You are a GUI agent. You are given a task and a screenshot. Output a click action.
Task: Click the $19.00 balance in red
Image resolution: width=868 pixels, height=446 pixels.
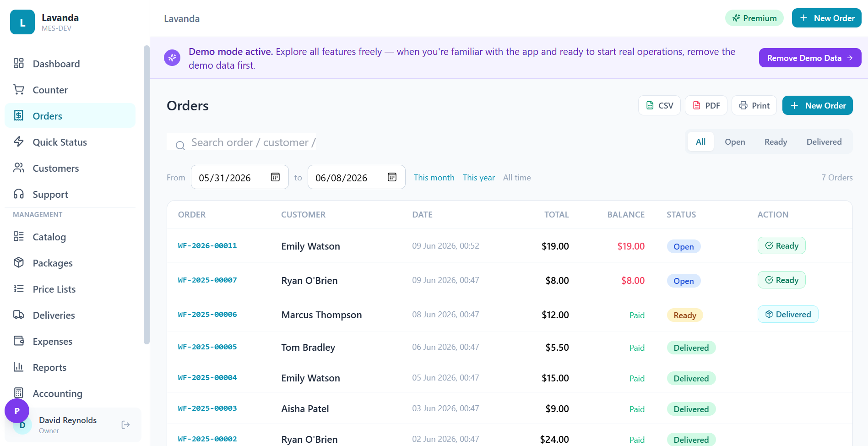pyautogui.click(x=631, y=246)
